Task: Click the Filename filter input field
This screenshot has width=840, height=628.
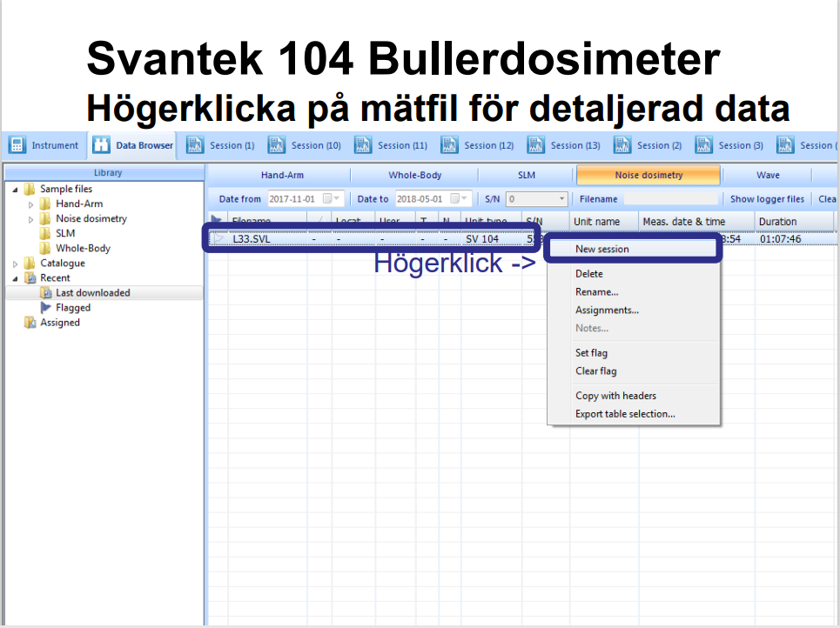Action: click(670, 199)
